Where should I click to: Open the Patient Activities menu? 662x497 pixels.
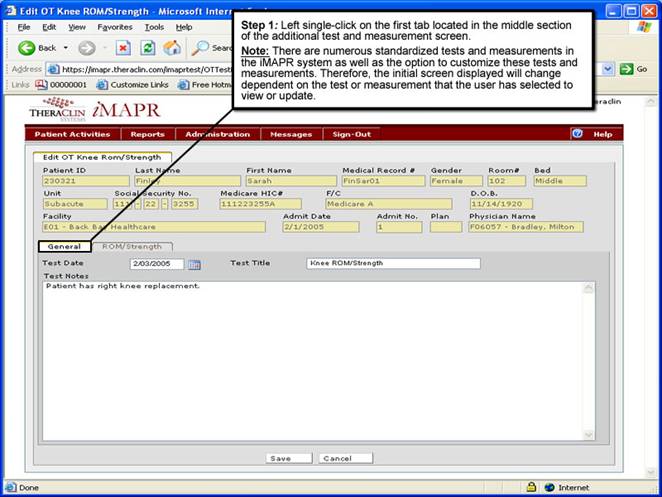point(72,134)
